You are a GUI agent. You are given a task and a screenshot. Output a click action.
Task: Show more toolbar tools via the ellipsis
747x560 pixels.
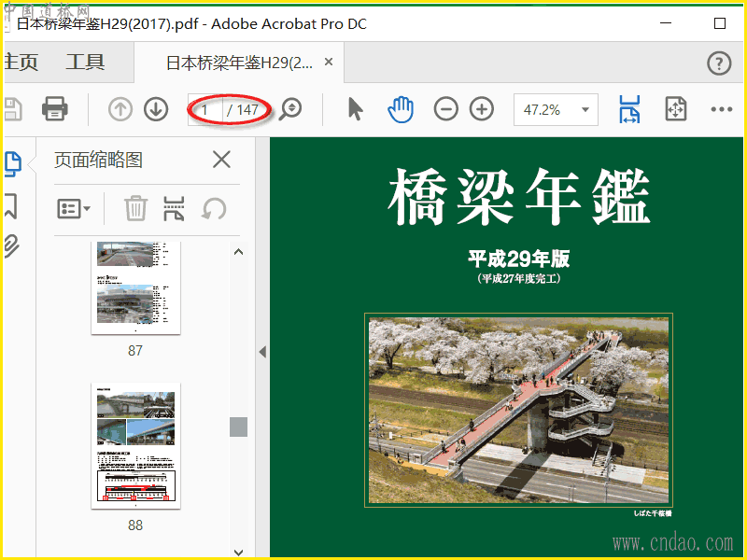(721, 109)
